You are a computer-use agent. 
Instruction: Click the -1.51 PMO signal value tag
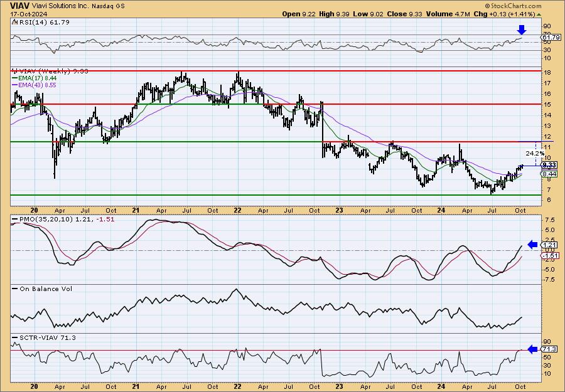tap(550, 255)
